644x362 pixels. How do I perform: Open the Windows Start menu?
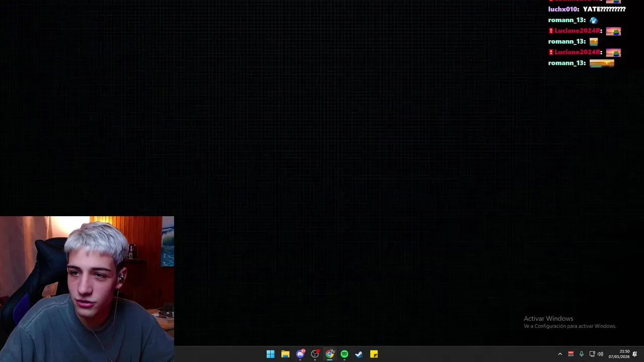click(270, 354)
